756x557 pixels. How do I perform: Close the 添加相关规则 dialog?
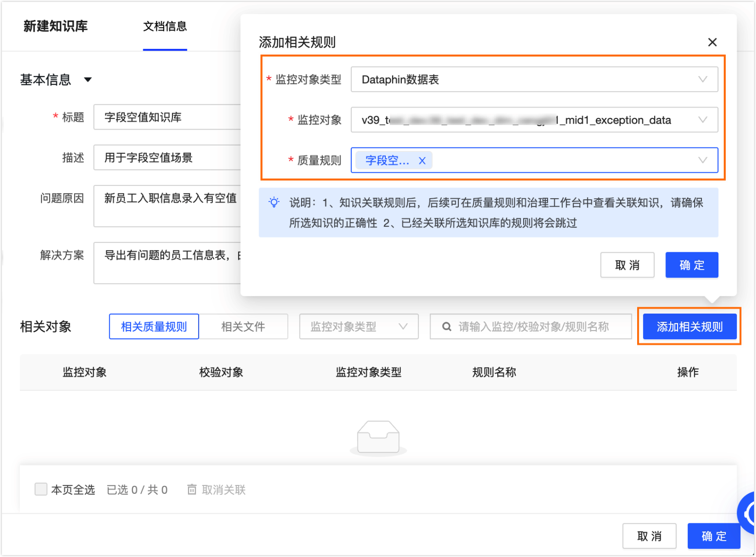[x=712, y=42]
